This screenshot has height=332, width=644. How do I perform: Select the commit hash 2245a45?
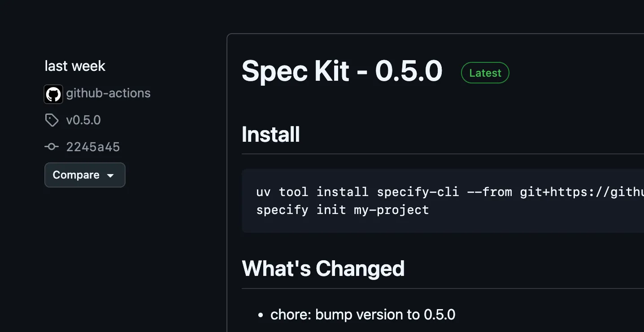(93, 147)
